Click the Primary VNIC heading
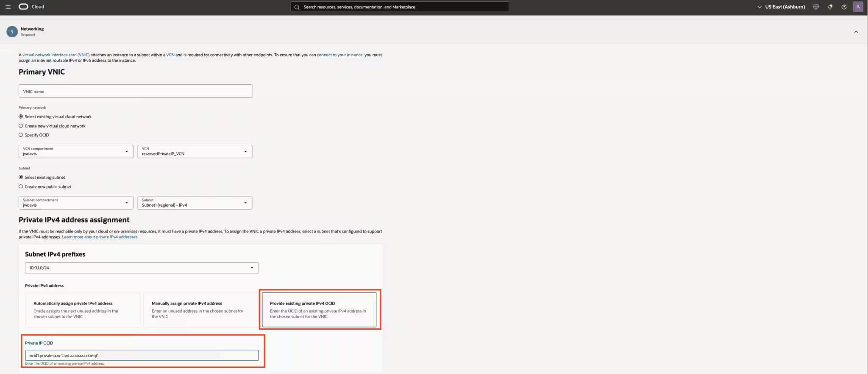This screenshot has width=868, height=374. [42, 72]
